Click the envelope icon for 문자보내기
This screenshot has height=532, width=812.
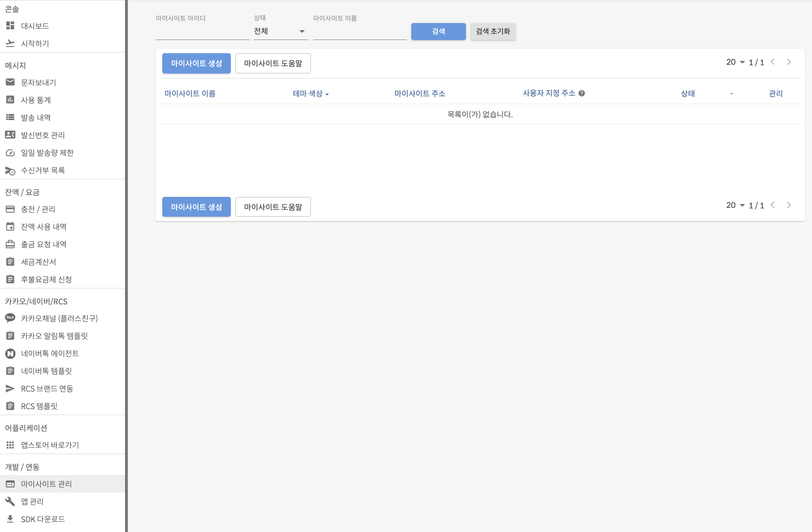coord(10,82)
